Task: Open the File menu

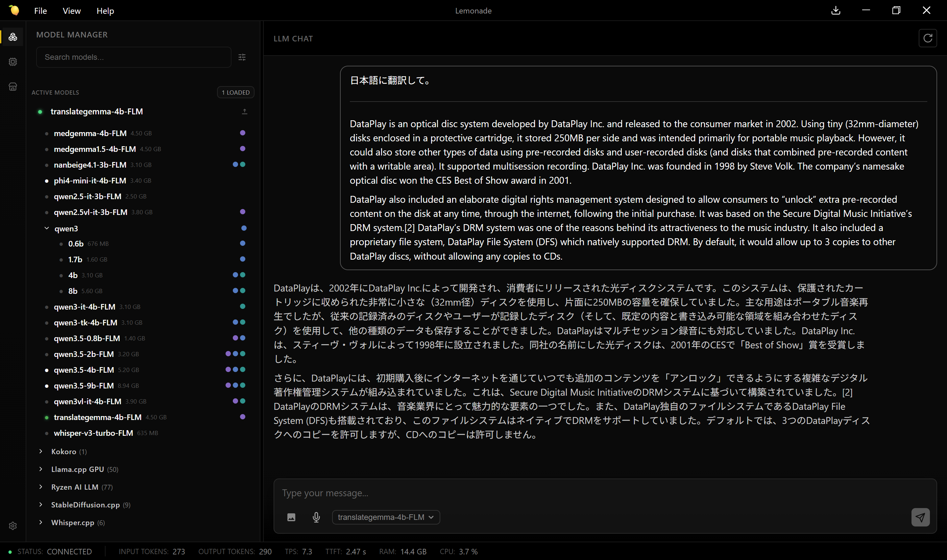Action: pos(40,11)
